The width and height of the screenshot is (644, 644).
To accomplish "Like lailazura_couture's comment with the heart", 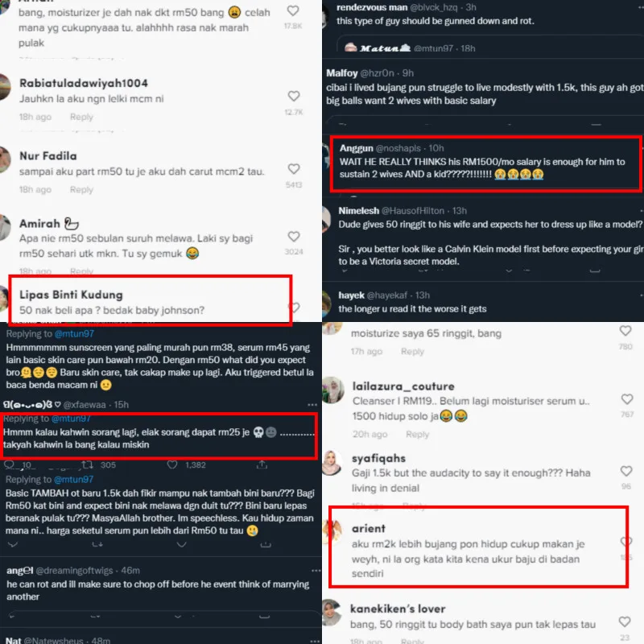I will pyautogui.click(x=627, y=398).
